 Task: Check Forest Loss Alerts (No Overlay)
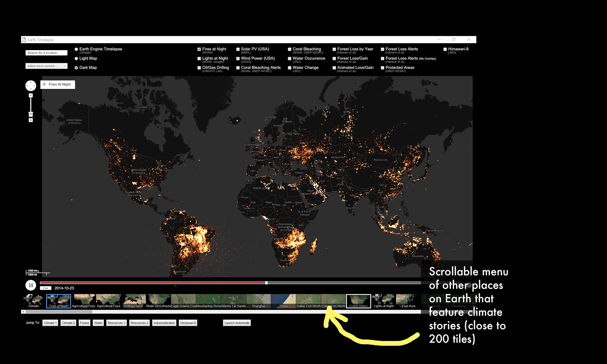(383, 58)
